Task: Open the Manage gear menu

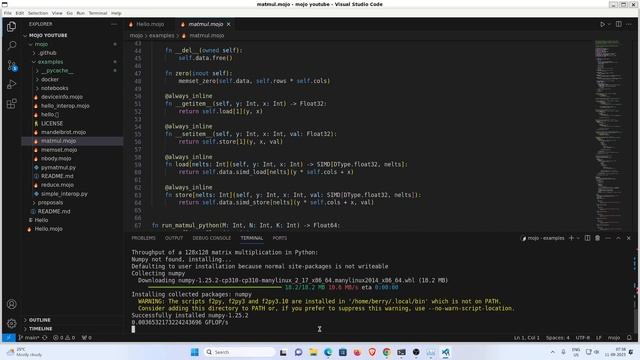Action: point(11,324)
